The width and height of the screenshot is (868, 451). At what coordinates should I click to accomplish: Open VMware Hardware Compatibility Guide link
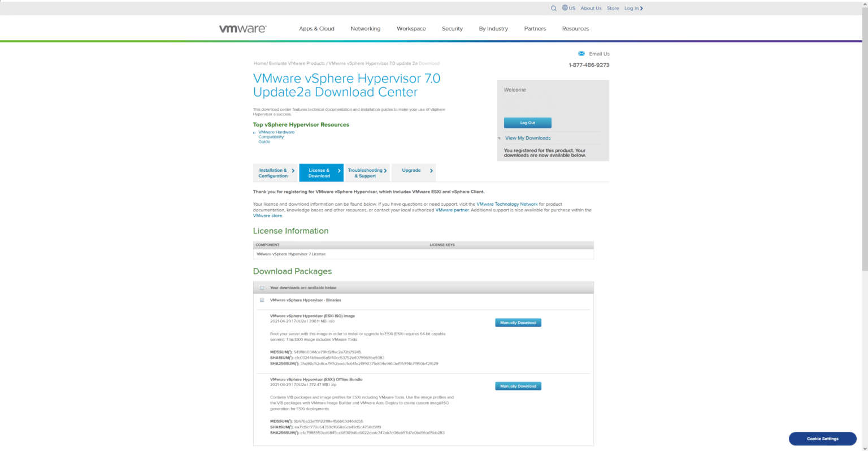click(276, 137)
